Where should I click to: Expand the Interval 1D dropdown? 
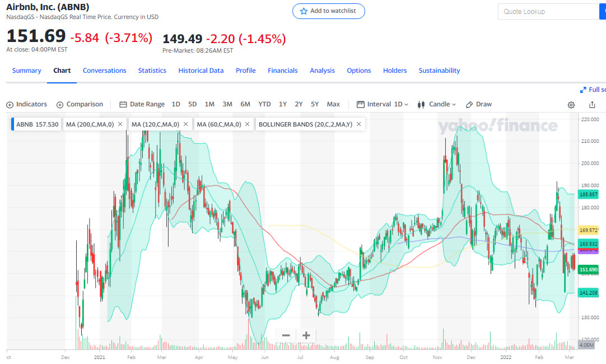406,105
